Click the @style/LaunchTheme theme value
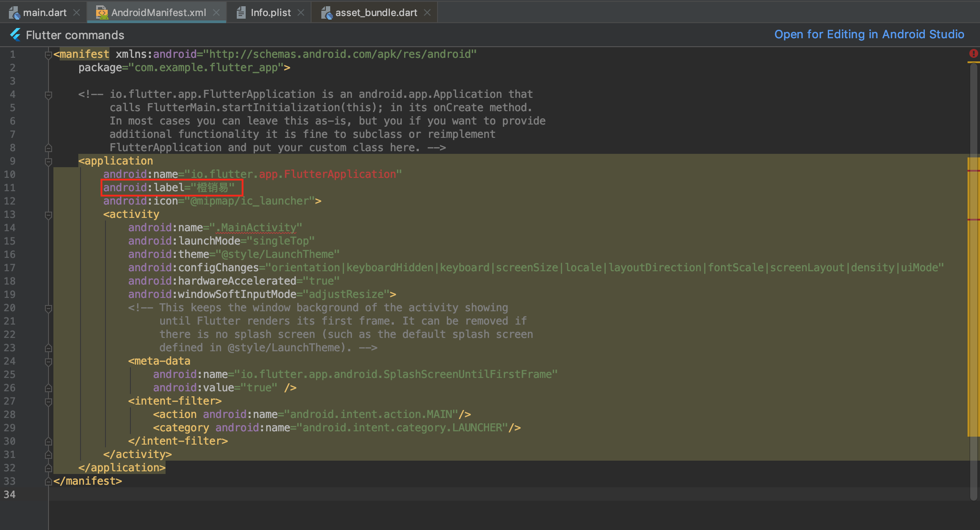The image size is (980, 530). (x=278, y=254)
